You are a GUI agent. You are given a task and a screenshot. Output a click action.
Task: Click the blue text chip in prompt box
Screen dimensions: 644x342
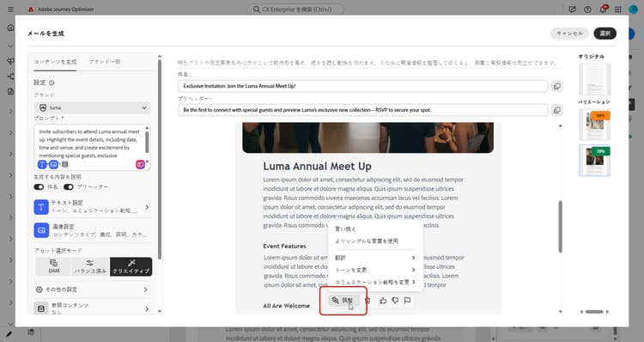pos(42,164)
